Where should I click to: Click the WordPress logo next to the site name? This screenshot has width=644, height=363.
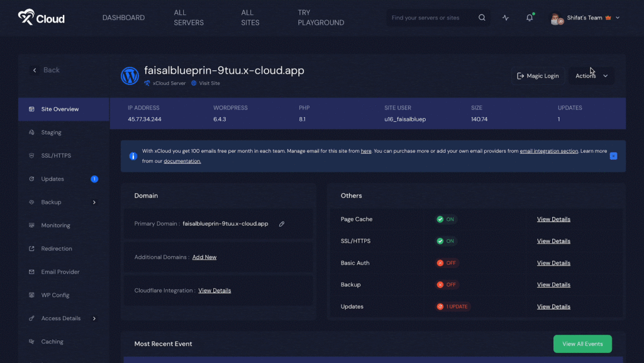tap(130, 75)
